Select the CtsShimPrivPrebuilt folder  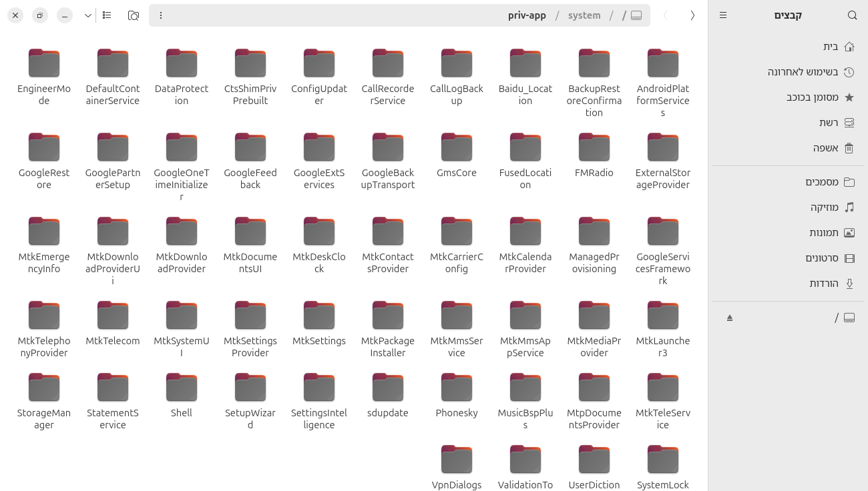tap(250, 77)
